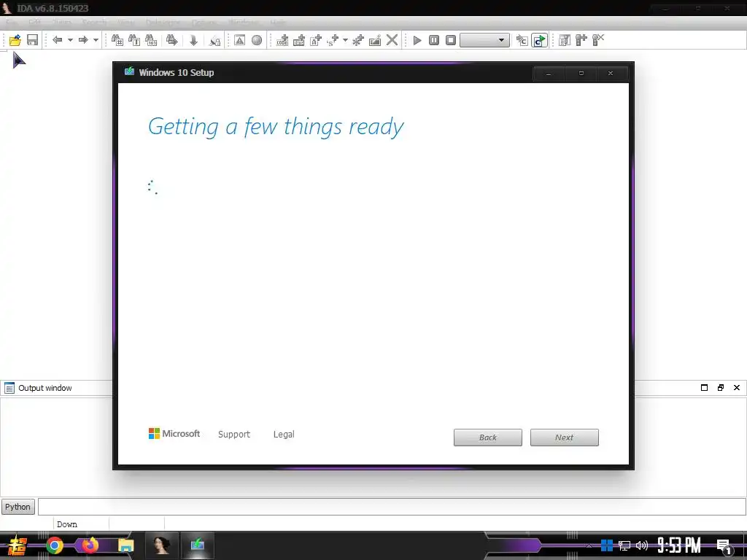
Task: Stop the debugger with square icon
Action: [x=451, y=40]
